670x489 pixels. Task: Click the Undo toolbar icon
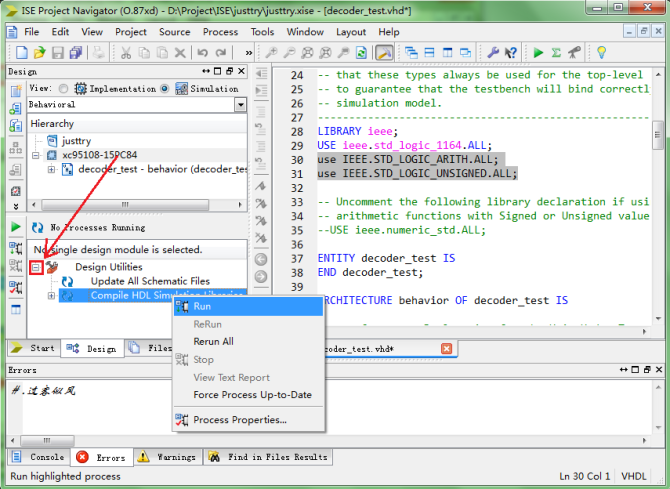point(202,53)
